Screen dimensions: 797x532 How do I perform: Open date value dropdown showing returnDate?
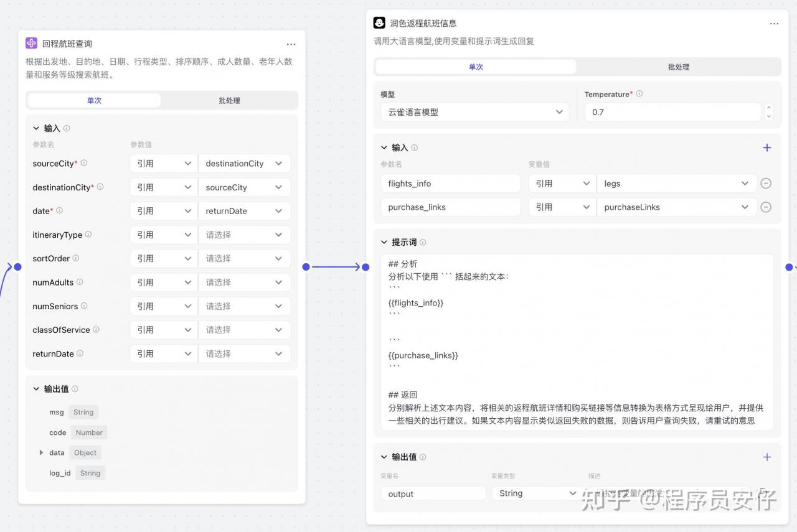[x=244, y=211]
